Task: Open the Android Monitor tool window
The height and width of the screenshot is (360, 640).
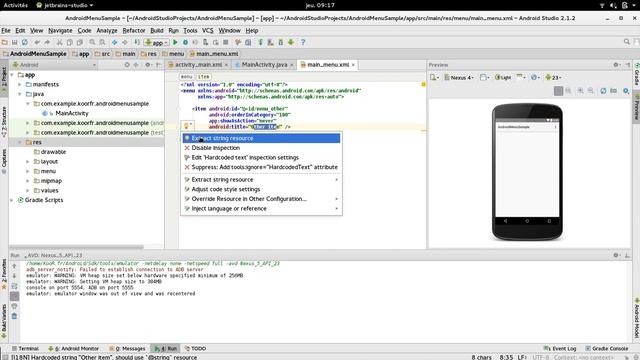Action: [x=73, y=349]
